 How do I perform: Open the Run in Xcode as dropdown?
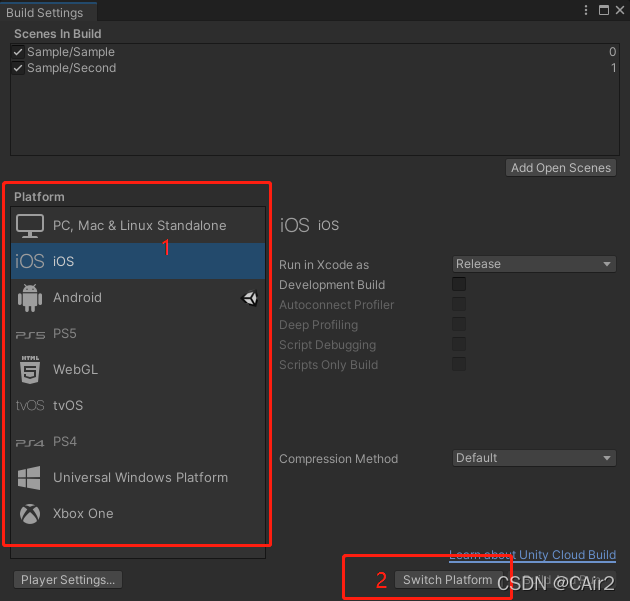534,264
